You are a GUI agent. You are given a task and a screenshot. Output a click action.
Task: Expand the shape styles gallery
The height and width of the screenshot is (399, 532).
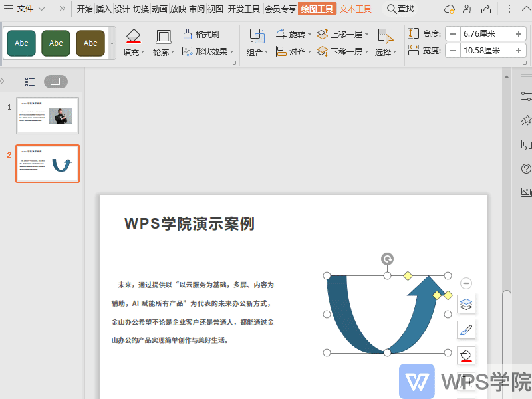pos(112,43)
